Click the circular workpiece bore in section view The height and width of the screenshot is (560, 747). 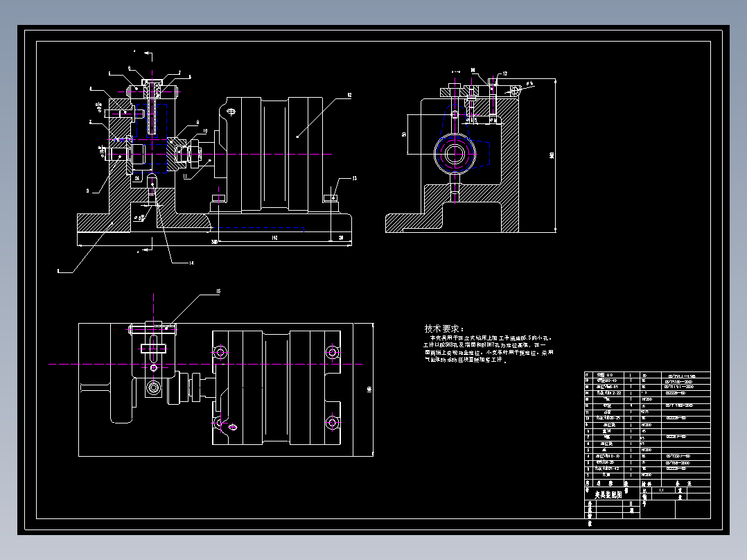[455, 153]
